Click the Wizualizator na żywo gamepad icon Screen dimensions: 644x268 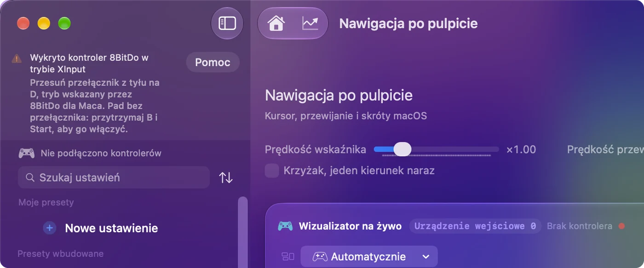pos(285,226)
